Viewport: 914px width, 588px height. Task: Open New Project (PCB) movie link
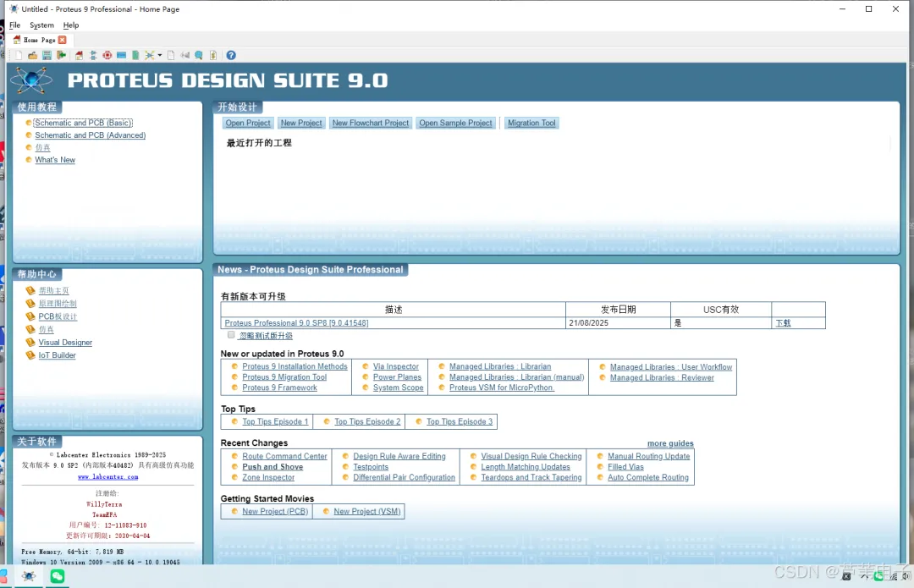tap(275, 511)
